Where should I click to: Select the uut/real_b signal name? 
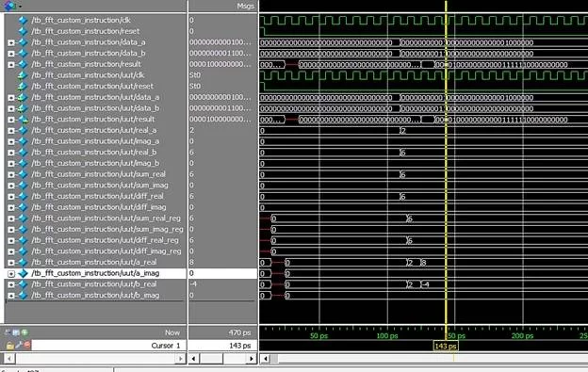click(x=93, y=153)
